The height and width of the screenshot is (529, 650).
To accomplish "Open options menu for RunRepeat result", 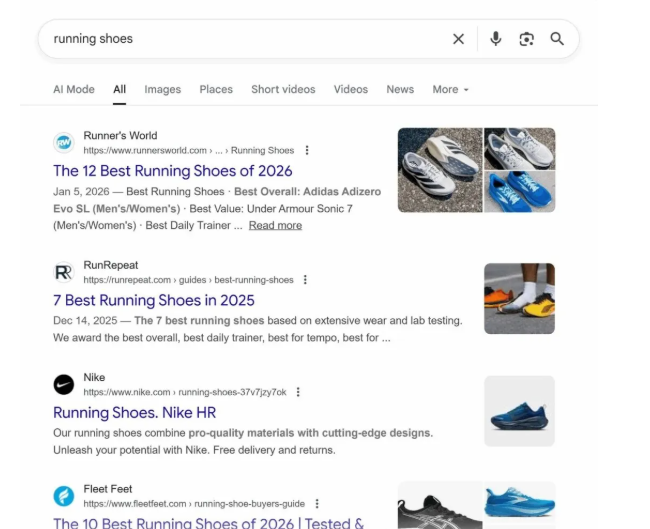I will [305, 280].
